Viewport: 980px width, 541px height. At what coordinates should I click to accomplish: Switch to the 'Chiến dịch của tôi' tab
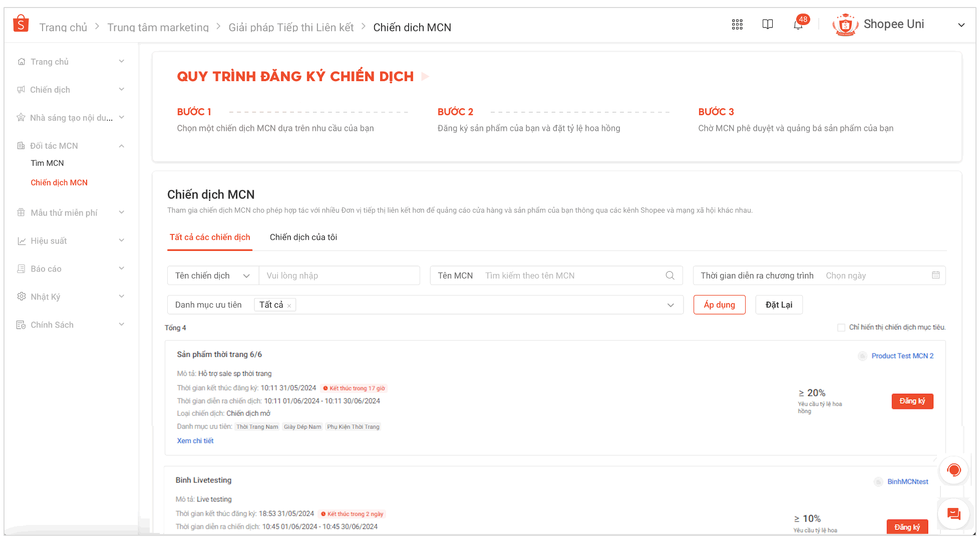pyautogui.click(x=303, y=237)
